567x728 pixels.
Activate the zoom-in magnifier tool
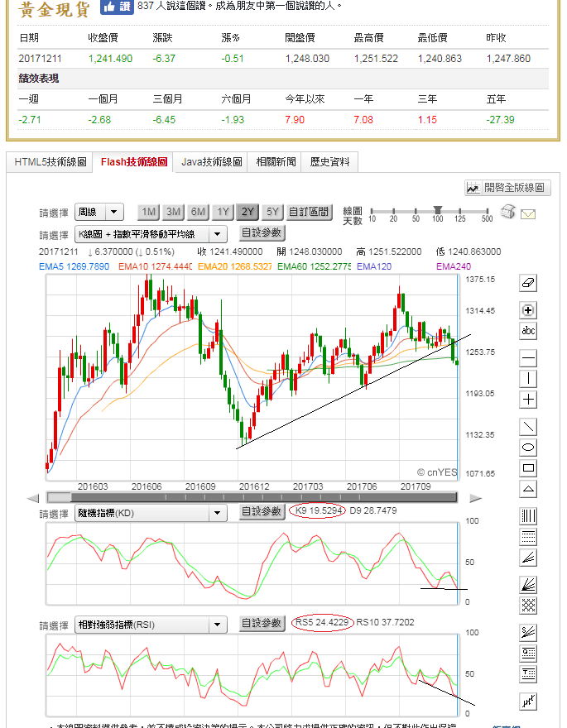coord(528,310)
